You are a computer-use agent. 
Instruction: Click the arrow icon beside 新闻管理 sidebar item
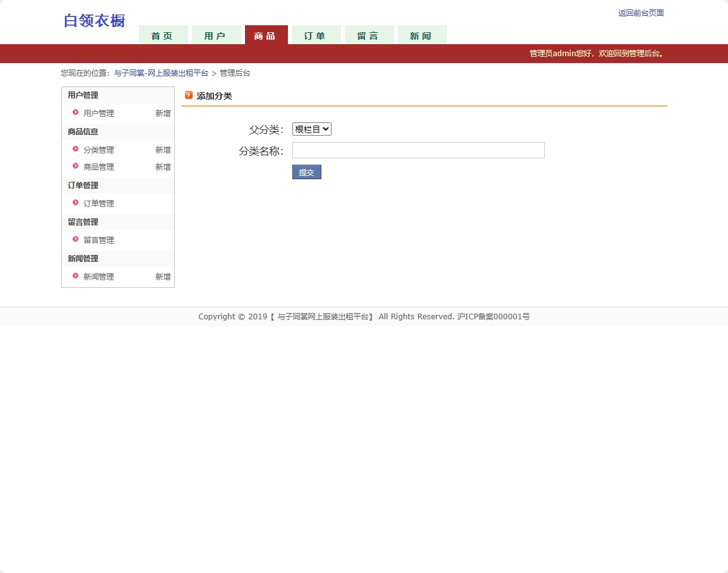tap(75, 276)
